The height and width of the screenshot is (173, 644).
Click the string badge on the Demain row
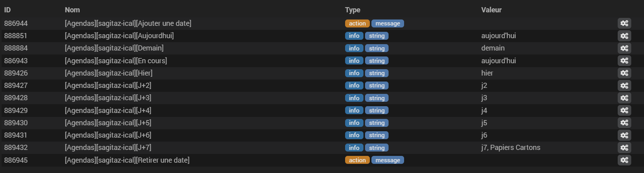[377, 48]
